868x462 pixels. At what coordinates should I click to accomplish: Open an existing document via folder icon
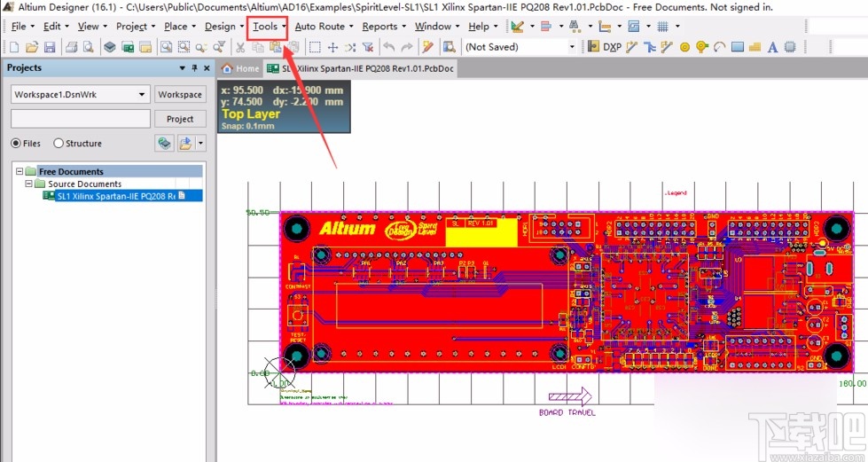32,47
